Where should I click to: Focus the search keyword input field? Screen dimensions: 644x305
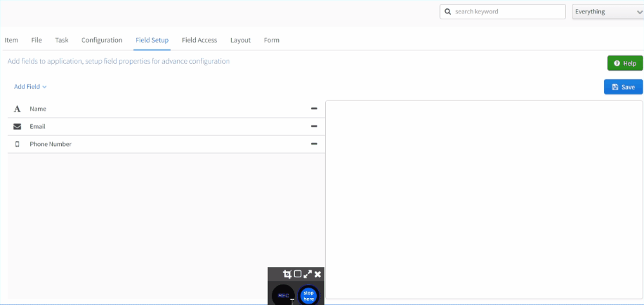[x=503, y=12]
